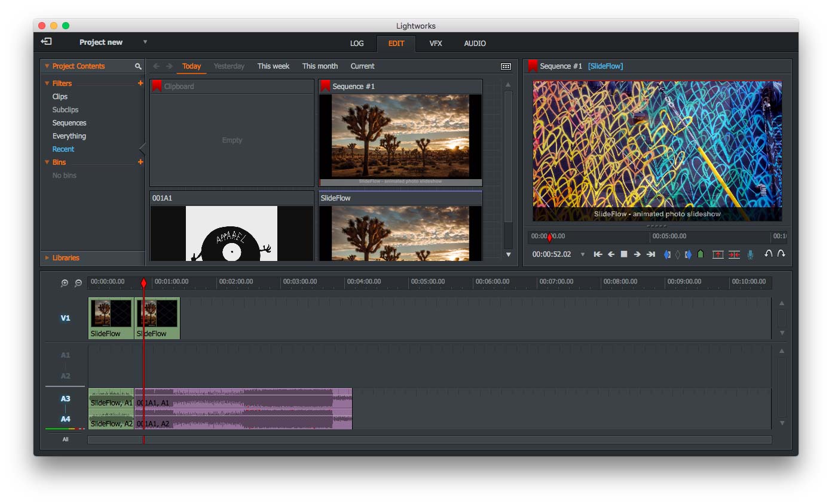Select the Everything filter
Screen dimensions: 832x504
tap(69, 136)
